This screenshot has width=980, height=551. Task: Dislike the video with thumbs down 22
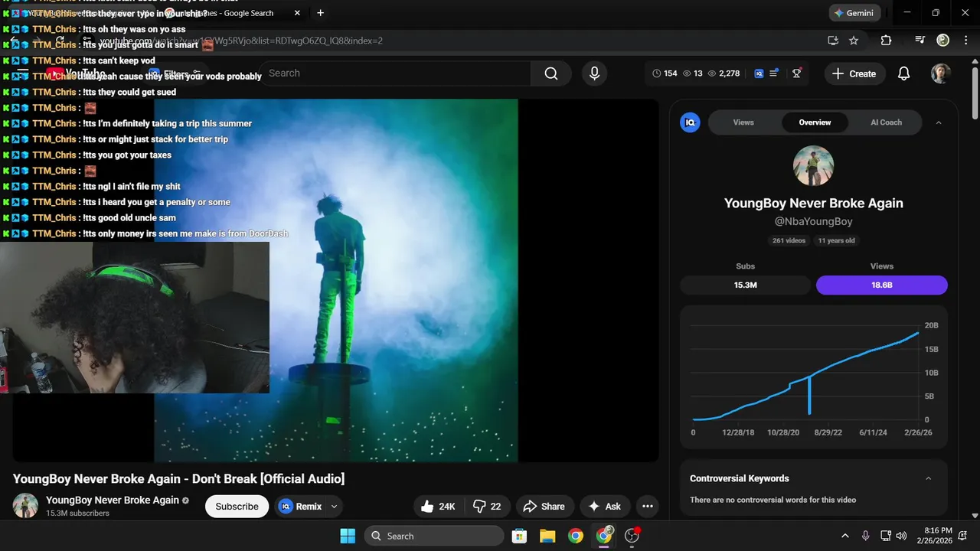coord(487,507)
